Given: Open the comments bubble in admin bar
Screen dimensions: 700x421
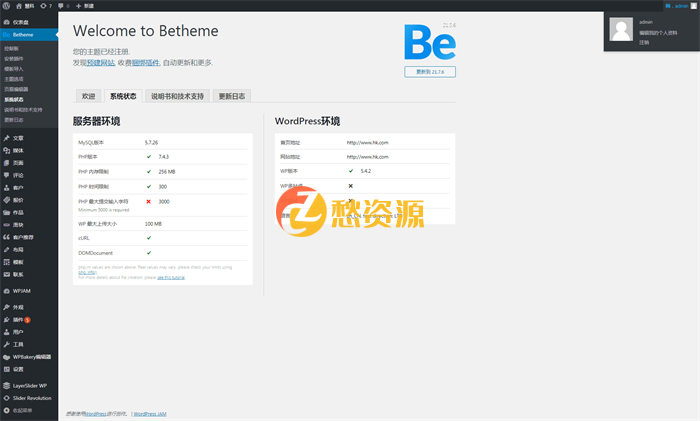Looking at the screenshot, I should coord(64,6).
